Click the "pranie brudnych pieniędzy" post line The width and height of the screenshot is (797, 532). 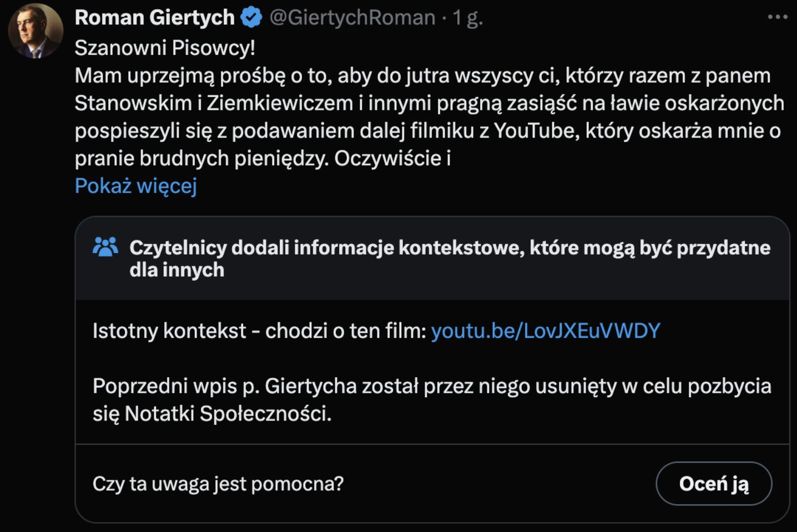pyautogui.click(x=262, y=159)
